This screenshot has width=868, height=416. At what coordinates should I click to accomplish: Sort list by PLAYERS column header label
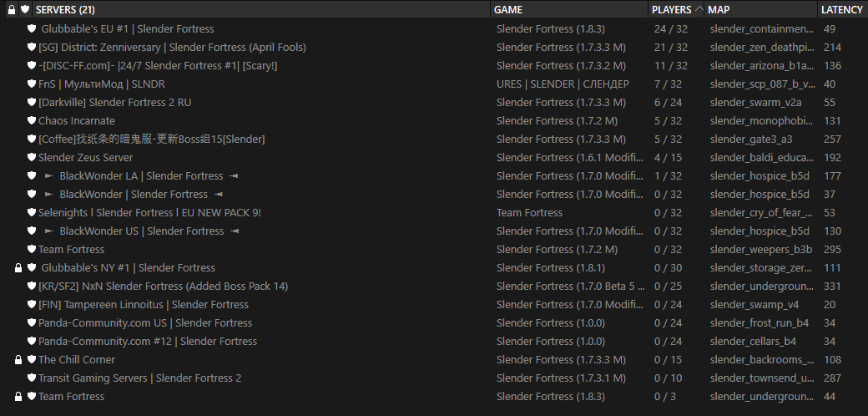672,9
